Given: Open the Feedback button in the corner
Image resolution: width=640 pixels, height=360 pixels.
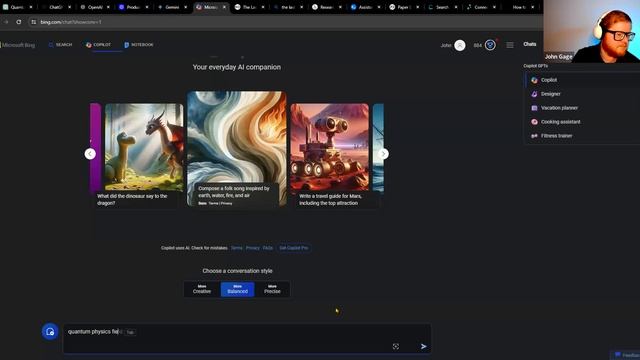Looking at the screenshot, I should click(x=626, y=355).
